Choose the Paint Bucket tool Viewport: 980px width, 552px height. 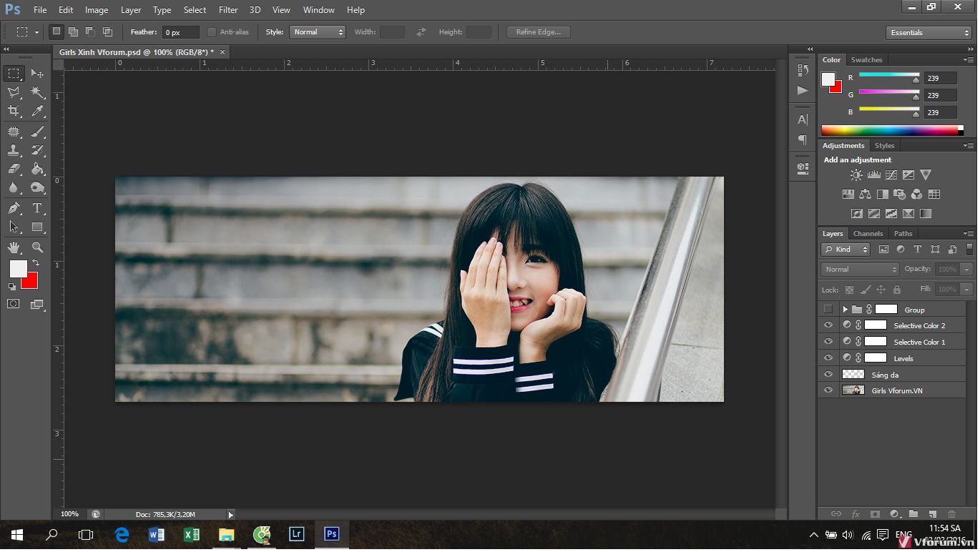click(37, 169)
